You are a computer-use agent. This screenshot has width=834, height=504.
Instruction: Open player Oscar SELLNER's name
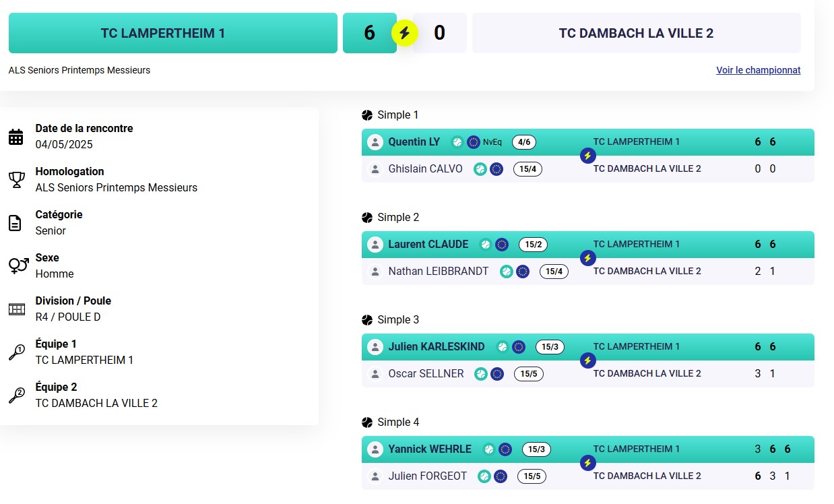(426, 374)
